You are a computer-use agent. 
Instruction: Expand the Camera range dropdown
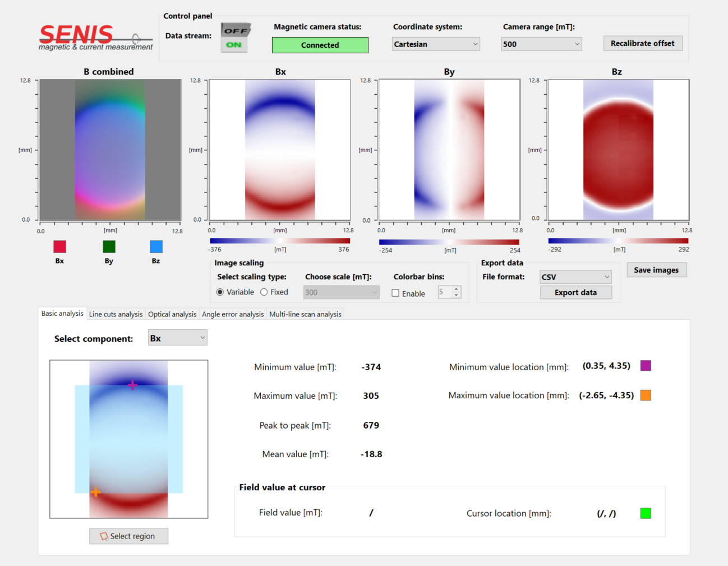pyautogui.click(x=541, y=44)
